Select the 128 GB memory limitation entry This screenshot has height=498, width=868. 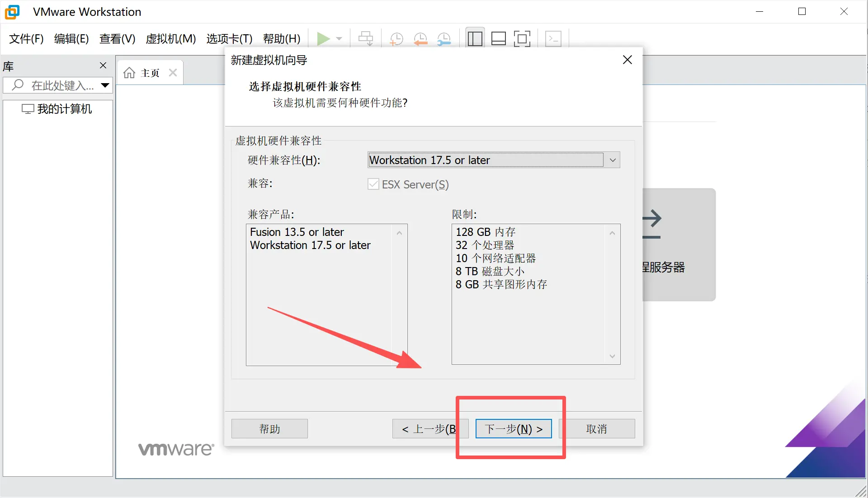point(486,232)
